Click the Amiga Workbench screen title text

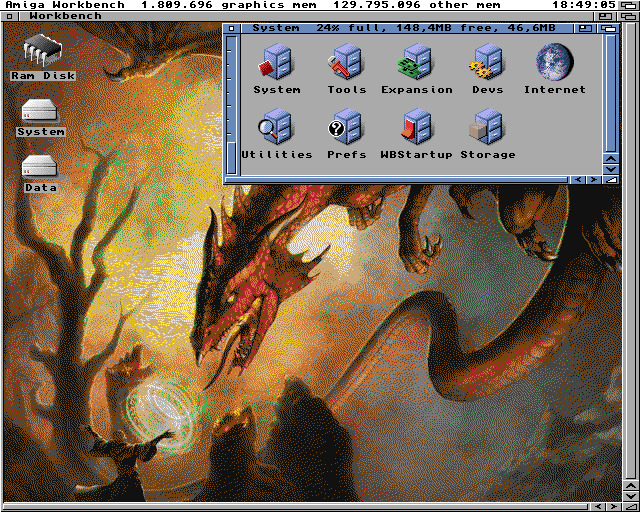[65, 5]
